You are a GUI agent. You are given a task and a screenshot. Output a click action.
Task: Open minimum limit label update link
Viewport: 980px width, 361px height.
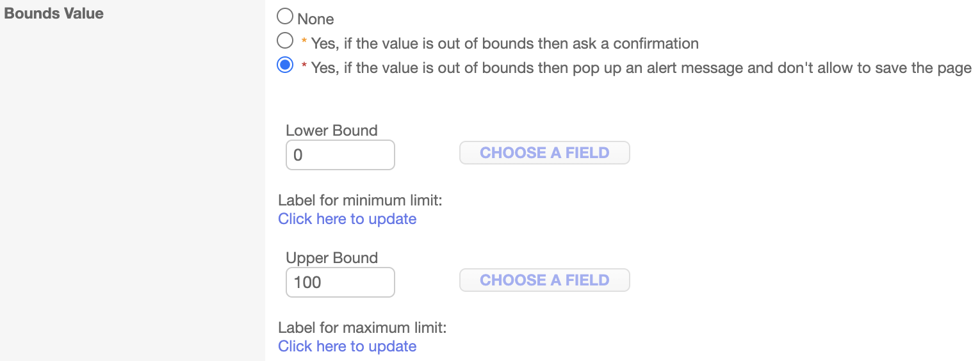tap(347, 219)
